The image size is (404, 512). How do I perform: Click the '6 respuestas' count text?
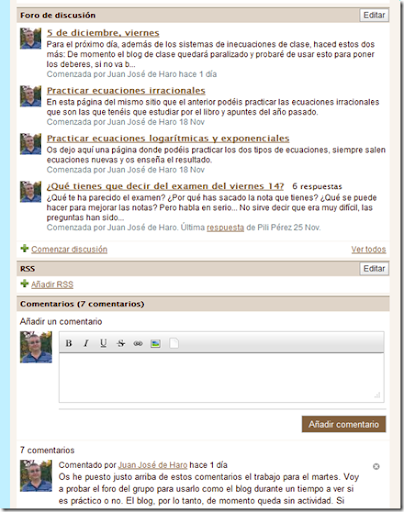pyautogui.click(x=317, y=186)
